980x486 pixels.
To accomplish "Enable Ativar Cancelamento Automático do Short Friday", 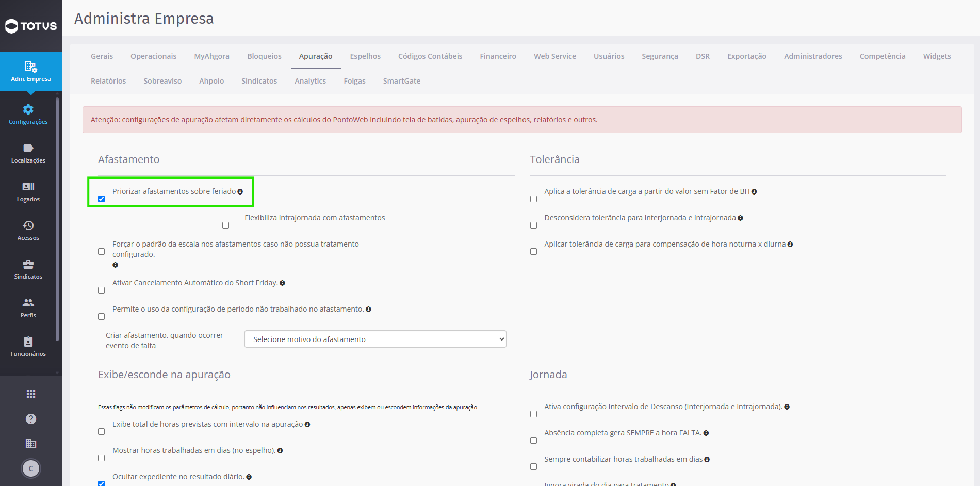I will point(102,290).
